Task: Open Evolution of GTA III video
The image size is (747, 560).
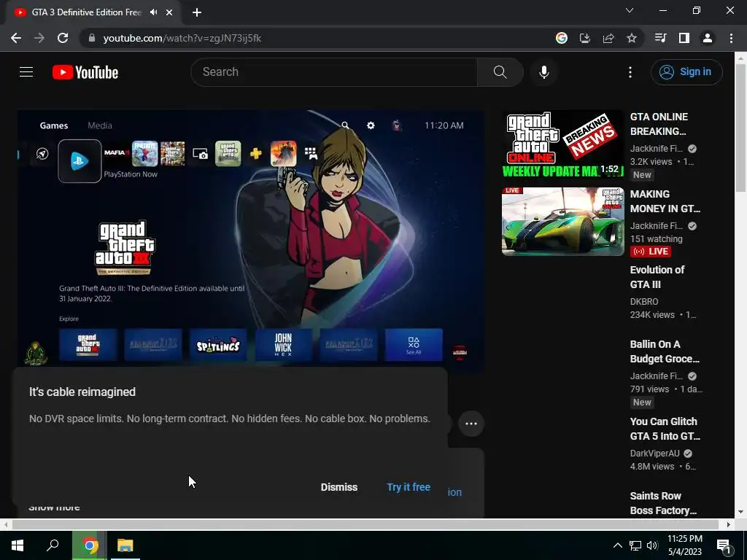Action: (x=657, y=276)
